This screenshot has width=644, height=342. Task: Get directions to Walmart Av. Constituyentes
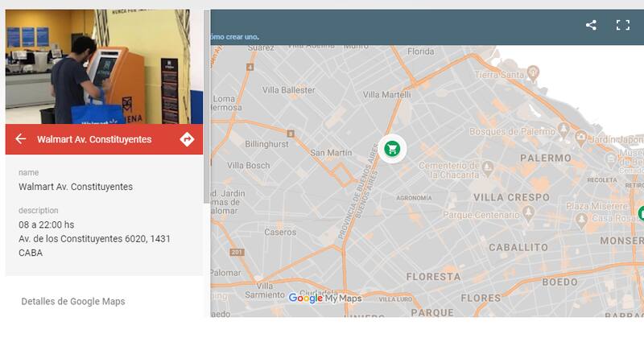187,139
